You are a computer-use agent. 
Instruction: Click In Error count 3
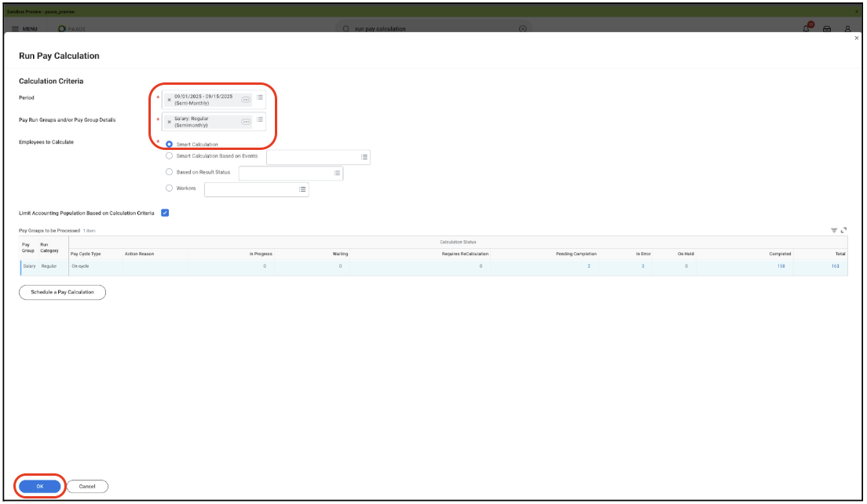tap(642, 266)
